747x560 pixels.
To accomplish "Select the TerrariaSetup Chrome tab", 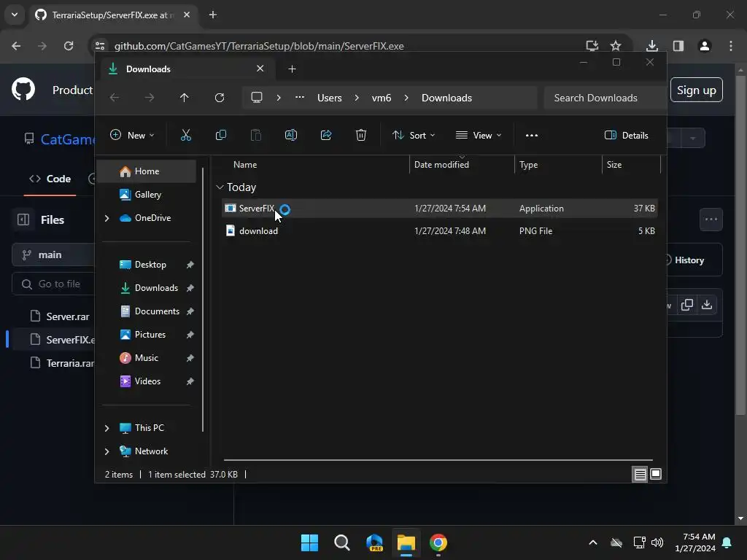I will pos(112,15).
